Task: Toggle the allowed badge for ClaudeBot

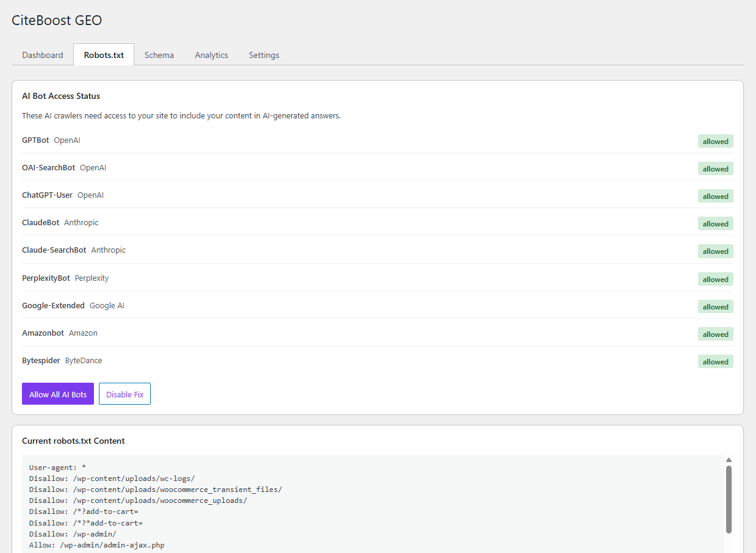Action: point(715,223)
